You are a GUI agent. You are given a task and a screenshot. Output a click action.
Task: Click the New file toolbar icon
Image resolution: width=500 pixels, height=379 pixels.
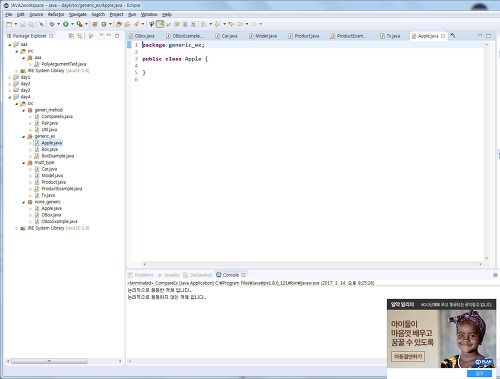pyautogui.click(x=9, y=24)
